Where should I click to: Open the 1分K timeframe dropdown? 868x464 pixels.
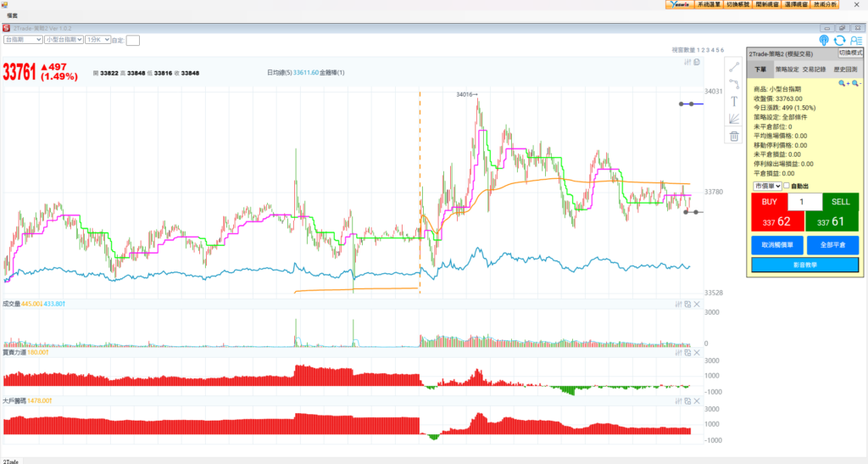(97, 39)
